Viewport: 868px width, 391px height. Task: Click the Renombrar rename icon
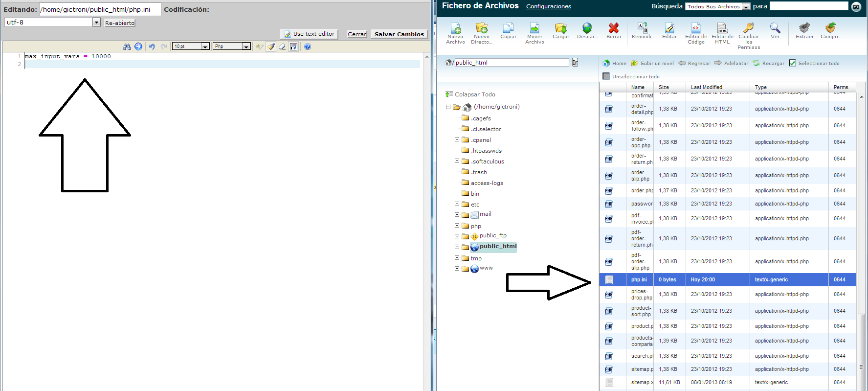click(643, 28)
